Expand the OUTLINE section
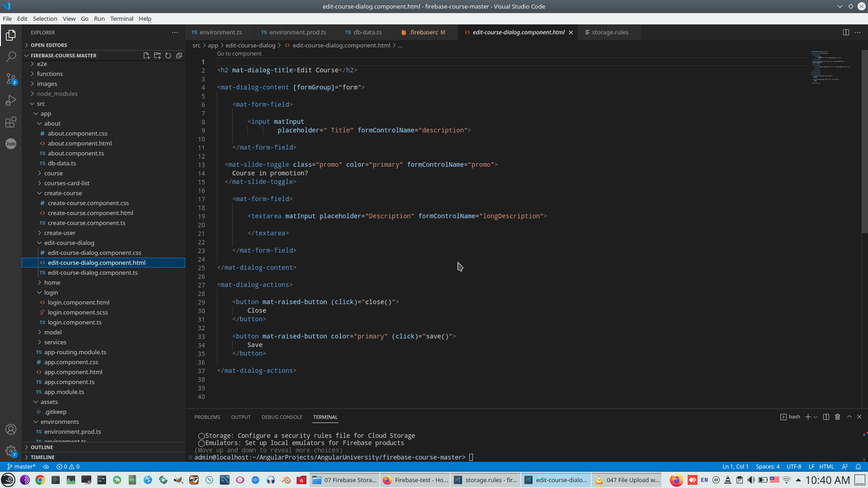 (42, 447)
